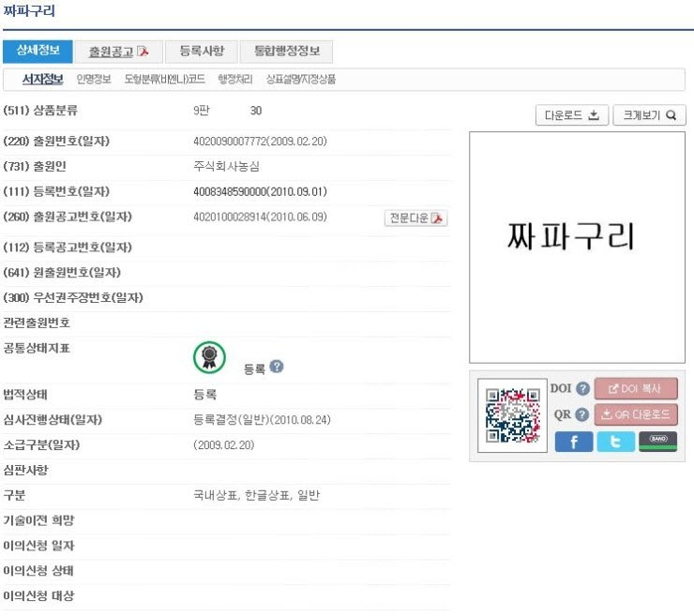Viewport: 694px width, 616px height.
Task: Select the 행정처리 sub-menu
Action: click(x=235, y=80)
